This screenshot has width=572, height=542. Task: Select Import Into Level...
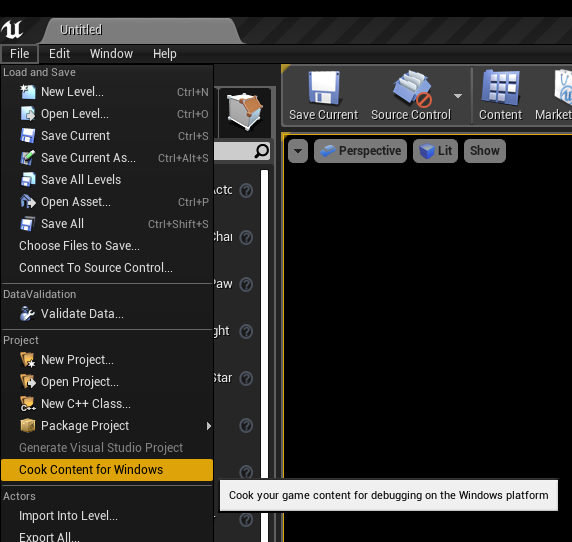[x=107, y=516]
